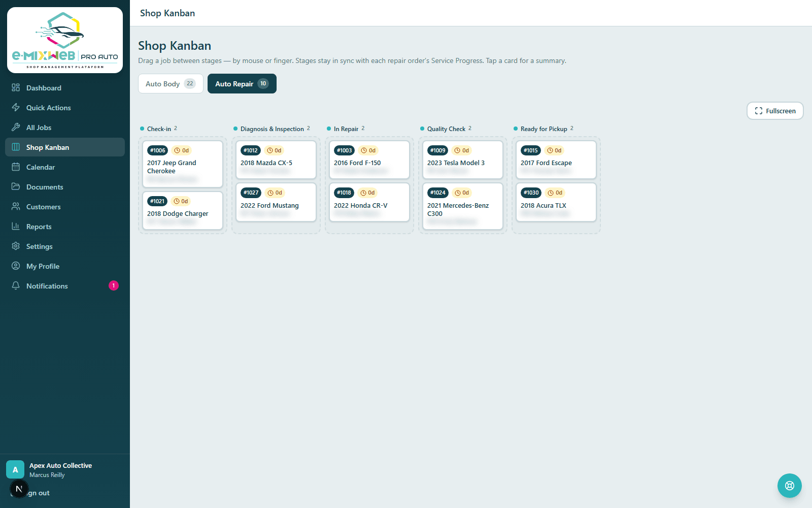
Task: Open the 2018 Mazda CX-5 job card
Action: pos(276,160)
